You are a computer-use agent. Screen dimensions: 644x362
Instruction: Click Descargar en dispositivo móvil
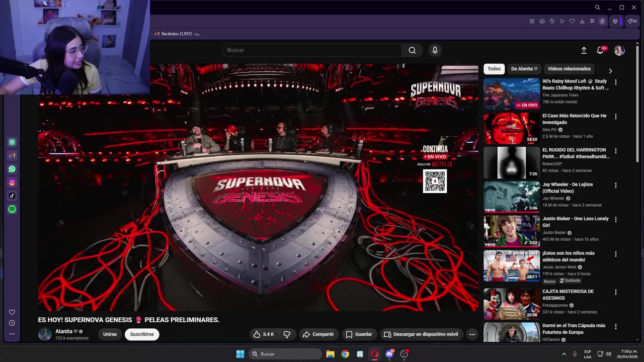point(421,334)
